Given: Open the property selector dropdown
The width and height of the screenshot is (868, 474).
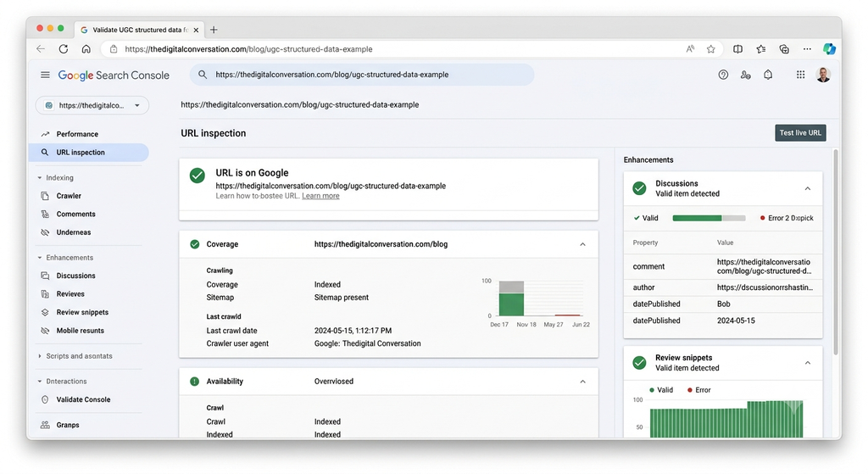Looking at the screenshot, I should point(92,105).
